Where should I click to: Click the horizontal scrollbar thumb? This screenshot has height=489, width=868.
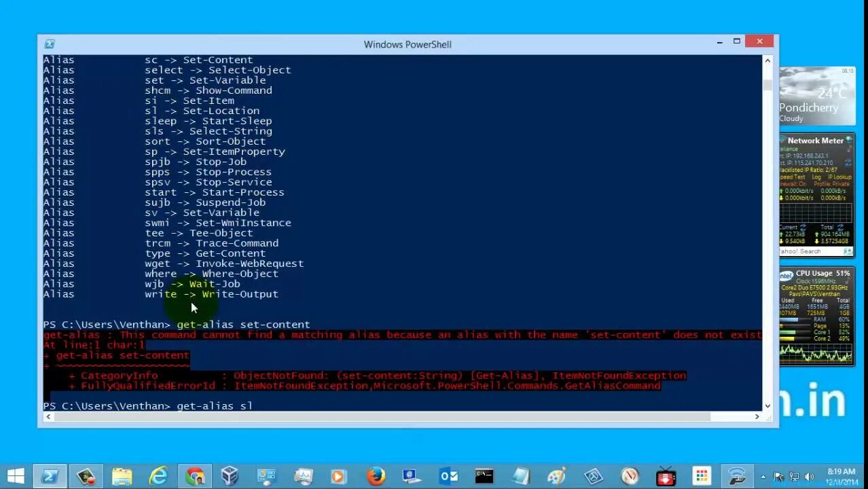[382, 416]
